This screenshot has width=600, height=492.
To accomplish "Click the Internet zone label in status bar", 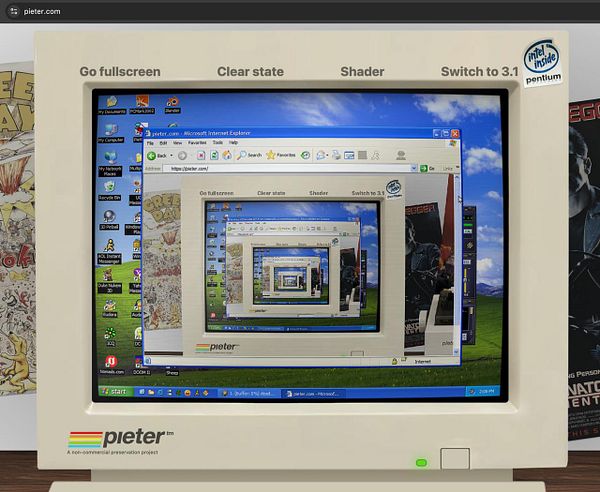I will pos(422,361).
